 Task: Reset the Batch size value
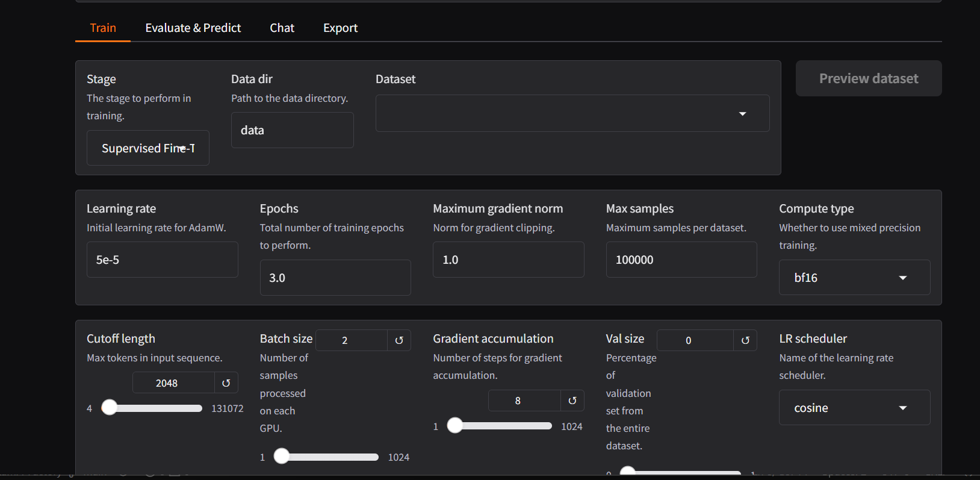pyautogui.click(x=399, y=340)
